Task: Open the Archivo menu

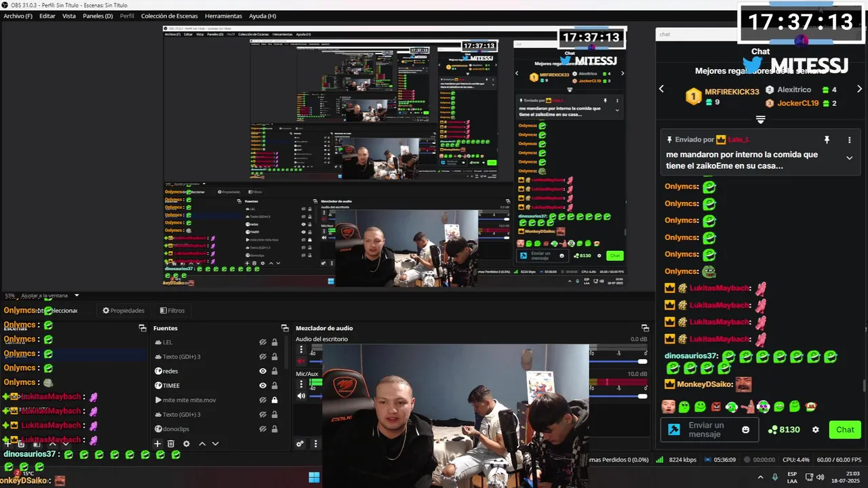Action: (18, 16)
